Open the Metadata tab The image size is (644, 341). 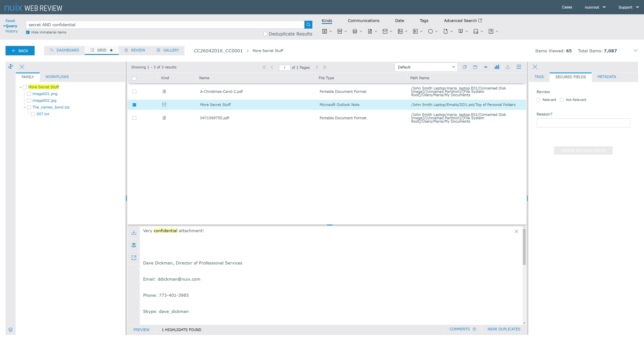[x=607, y=77]
